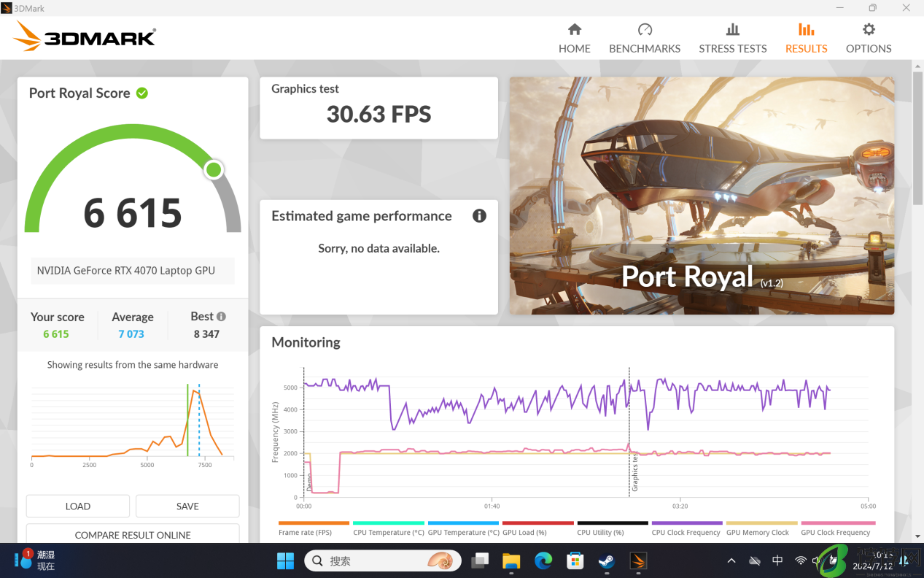Click the green validation checkmark beside Port Royal Score

coord(142,93)
